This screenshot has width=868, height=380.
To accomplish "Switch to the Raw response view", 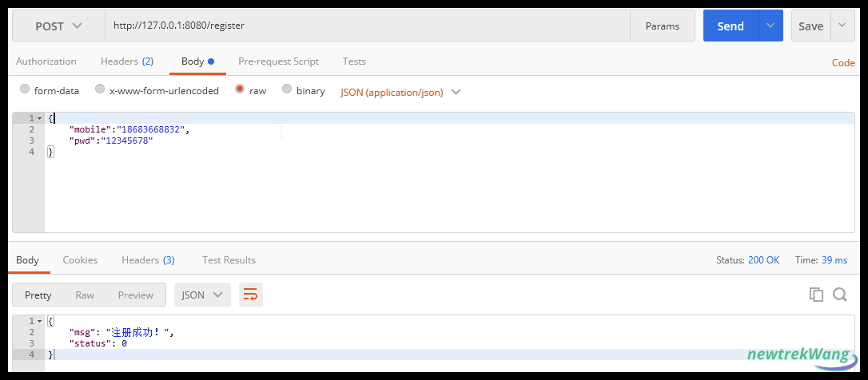I will tap(85, 295).
